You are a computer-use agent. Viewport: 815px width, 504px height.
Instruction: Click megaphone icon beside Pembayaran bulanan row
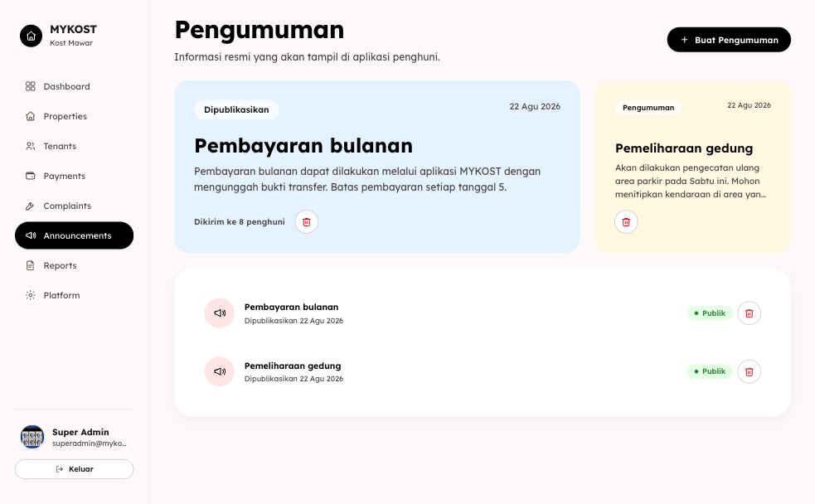coord(220,313)
